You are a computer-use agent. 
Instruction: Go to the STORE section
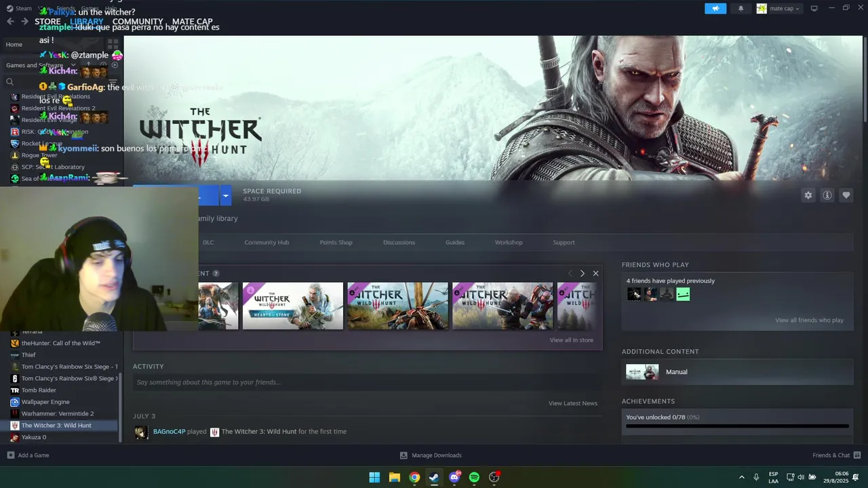47,22
